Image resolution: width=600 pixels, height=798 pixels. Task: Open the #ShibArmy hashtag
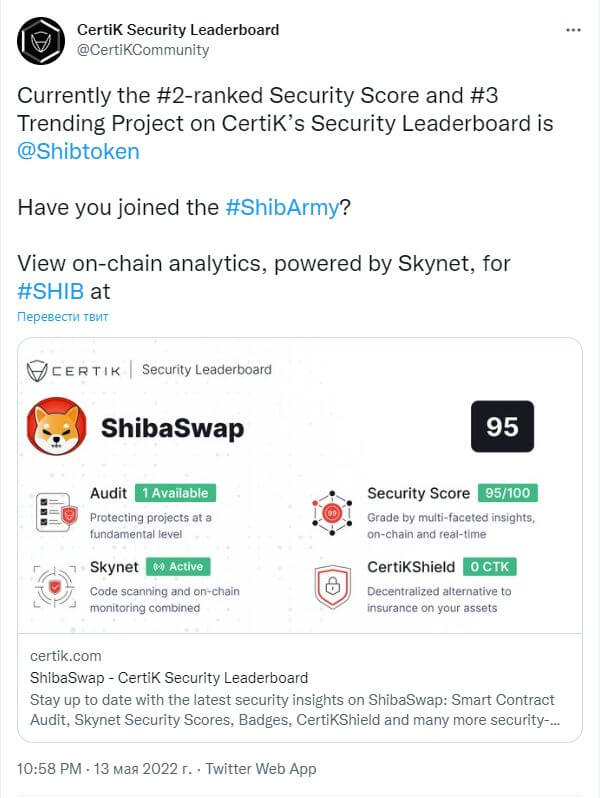[x=282, y=207]
